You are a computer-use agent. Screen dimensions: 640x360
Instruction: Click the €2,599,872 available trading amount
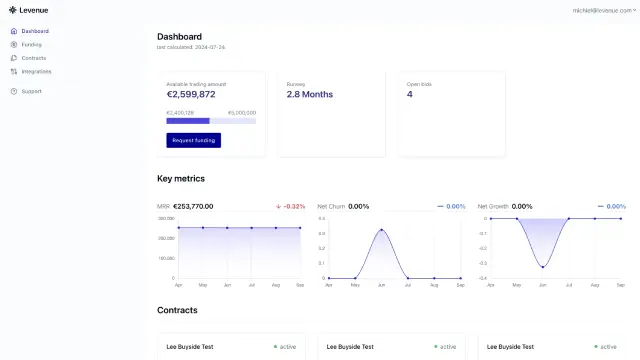tap(191, 94)
